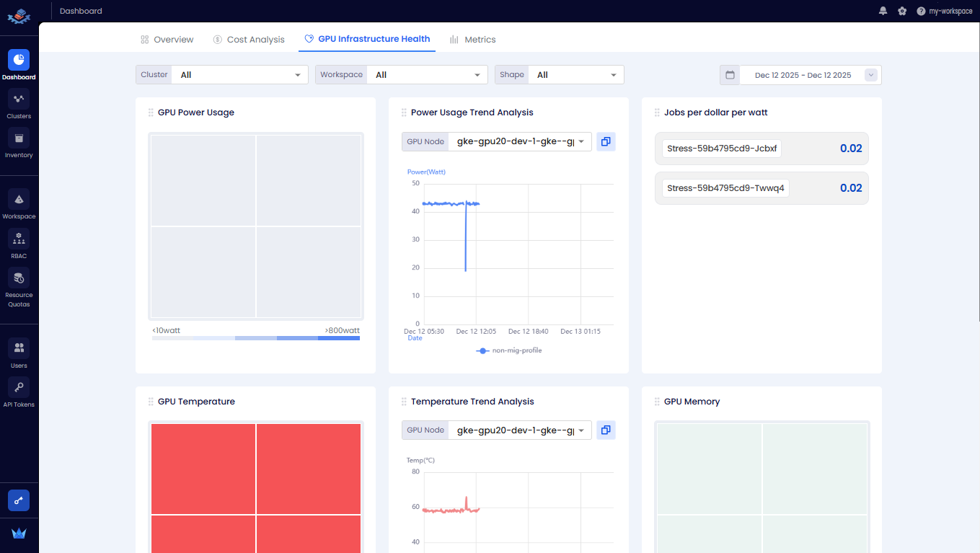Select the Stress-59b4795cd9-Jcbxf job entry
980x553 pixels.
[x=721, y=148]
